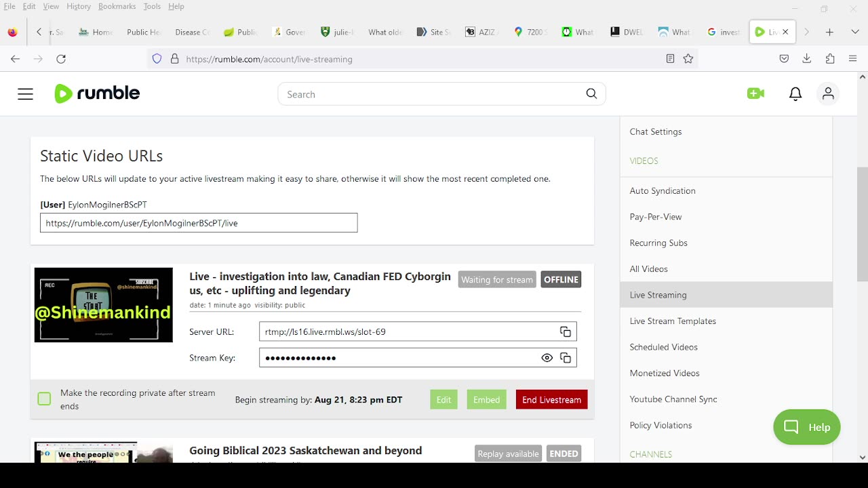The height and width of the screenshot is (488, 868).
Task: Click the search magnifier icon
Action: point(591,94)
